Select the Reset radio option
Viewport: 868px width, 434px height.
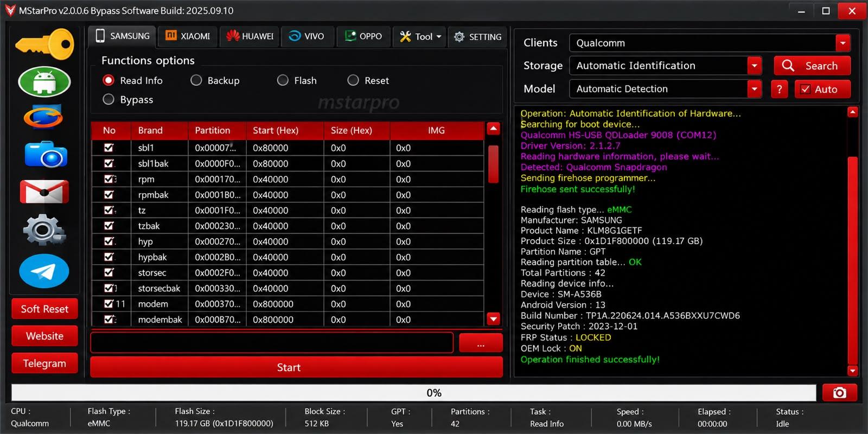[353, 80]
